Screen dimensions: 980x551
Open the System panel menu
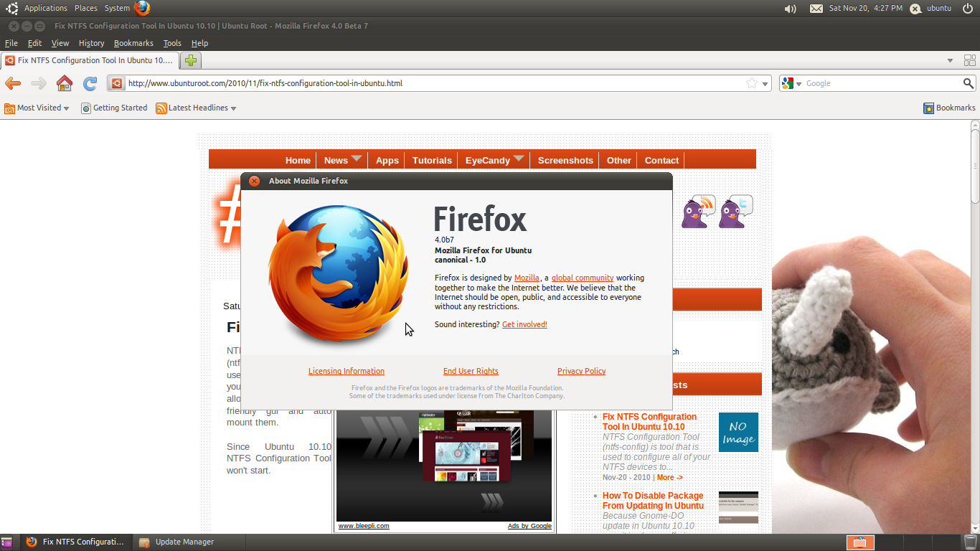click(117, 9)
